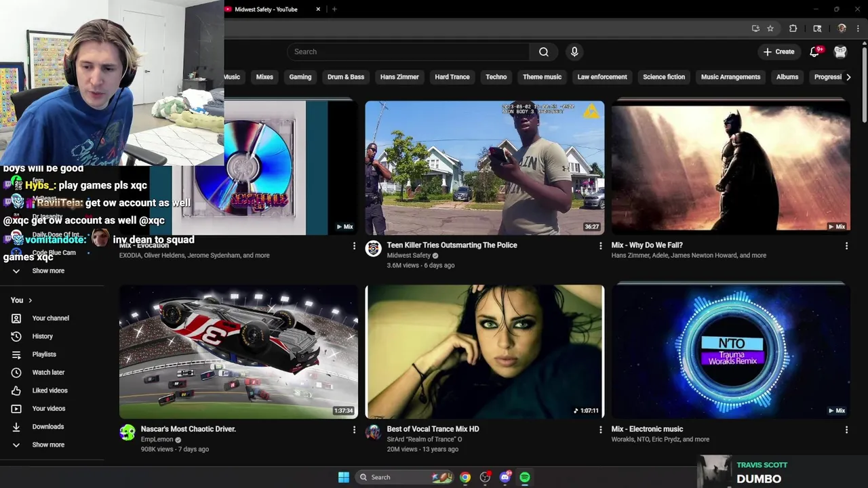This screenshot has width=868, height=488.
Task: Select the Science fiction chip
Action: pyautogui.click(x=664, y=77)
